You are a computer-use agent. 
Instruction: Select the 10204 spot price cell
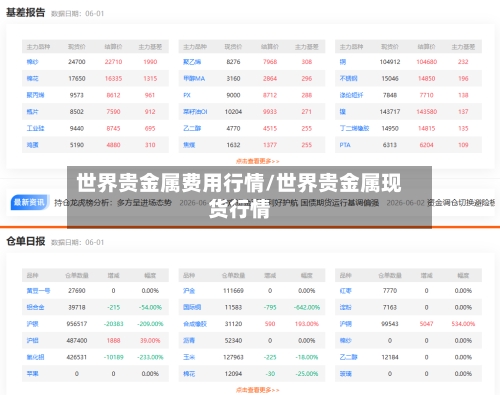tap(233, 112)
